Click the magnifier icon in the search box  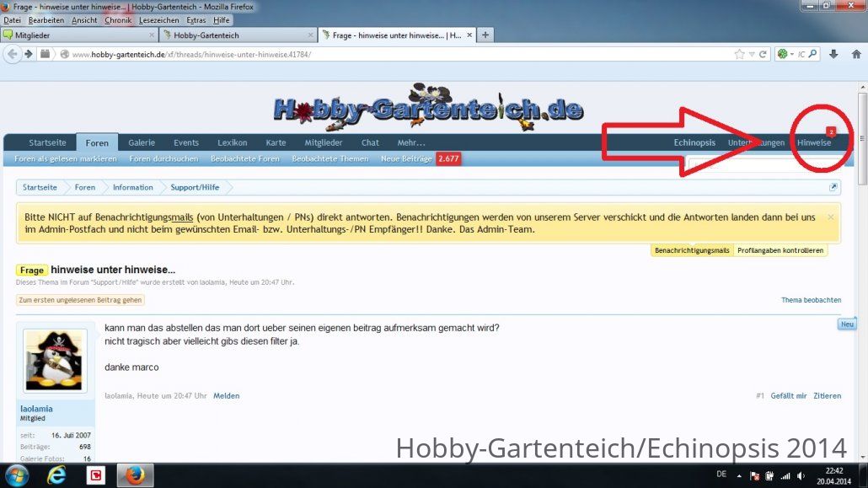[x=812, y=54]
